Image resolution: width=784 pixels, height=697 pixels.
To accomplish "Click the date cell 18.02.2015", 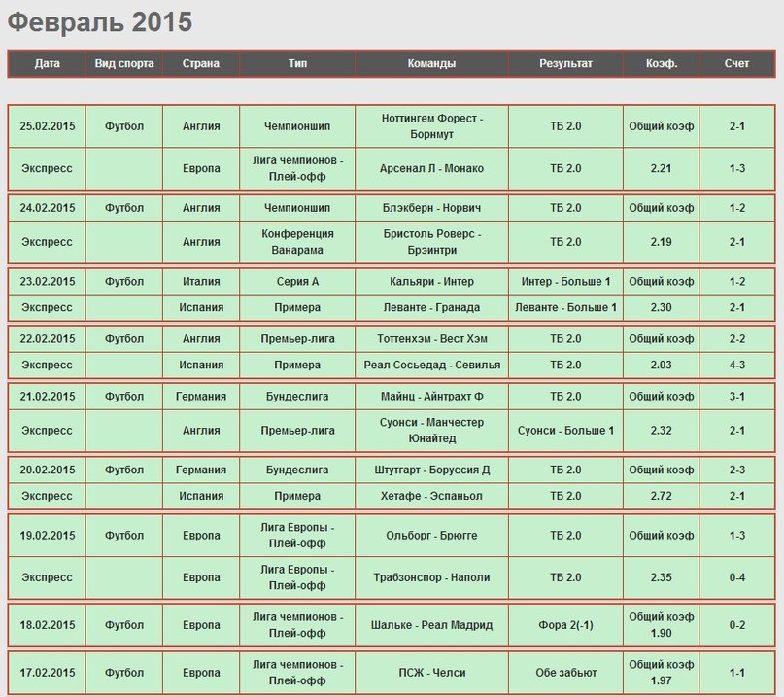I will [47, 625].
